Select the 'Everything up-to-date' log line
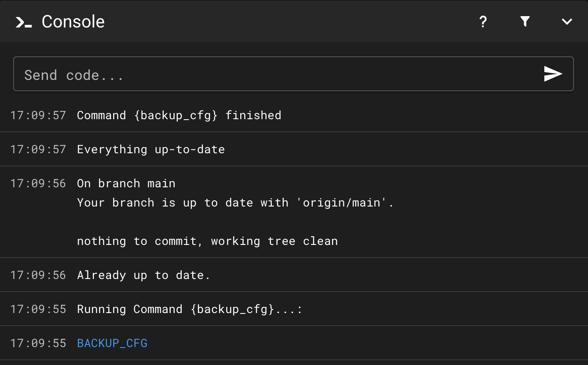The image size is (588, 365). [151, 149]
